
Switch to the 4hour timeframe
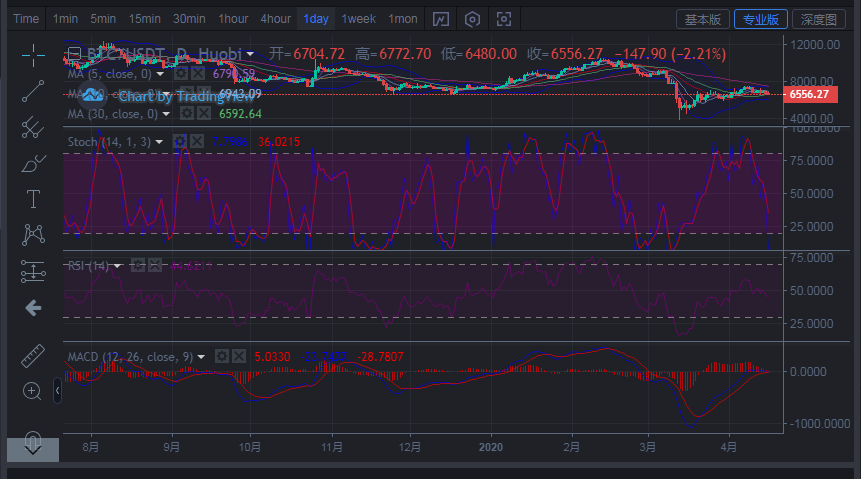coord(275,19)
